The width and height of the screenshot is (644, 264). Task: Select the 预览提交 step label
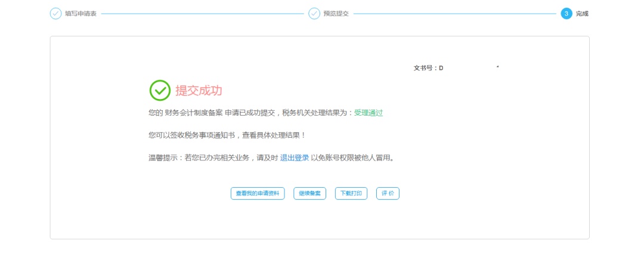click(x=336, y=14)
